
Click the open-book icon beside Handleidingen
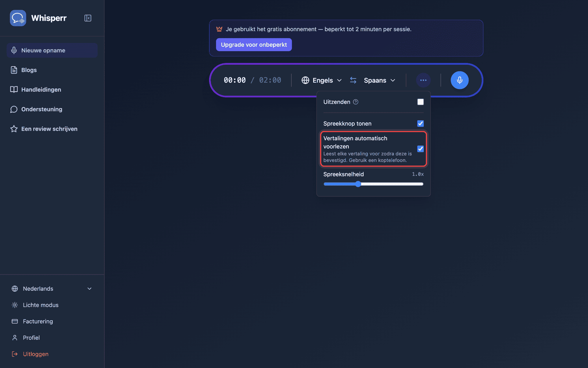point(14,89)
